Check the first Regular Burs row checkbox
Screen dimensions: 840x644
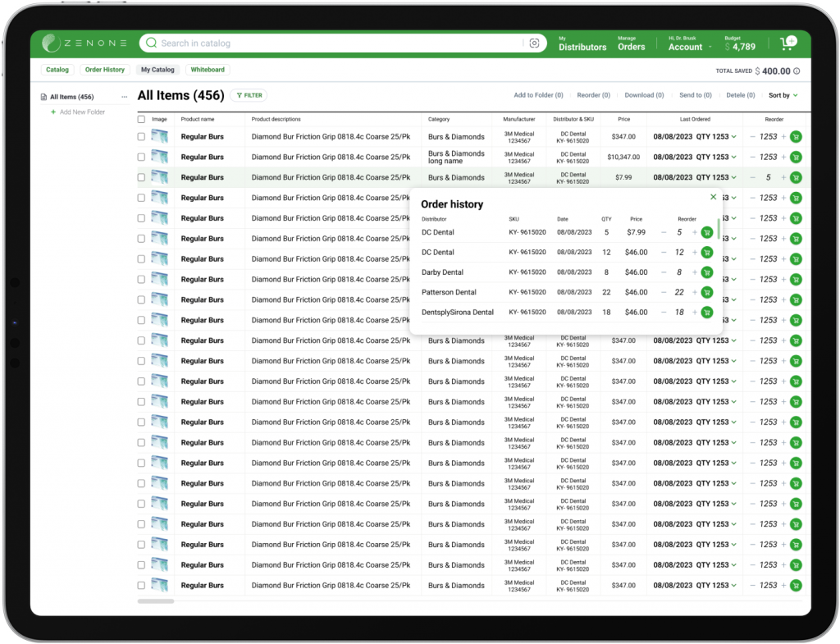point(141,137)
